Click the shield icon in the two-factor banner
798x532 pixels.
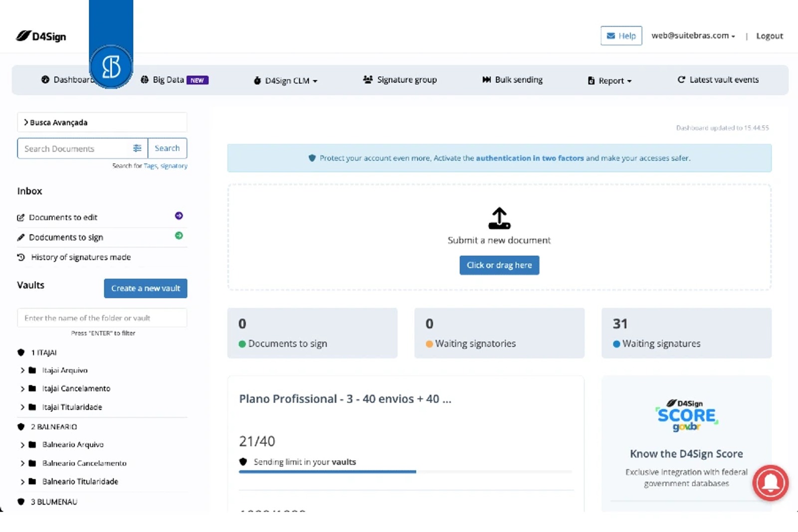coord(312,158)
